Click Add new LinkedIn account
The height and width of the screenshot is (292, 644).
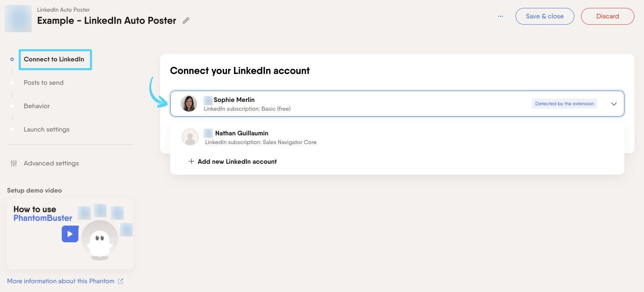[x=237, y=162]
